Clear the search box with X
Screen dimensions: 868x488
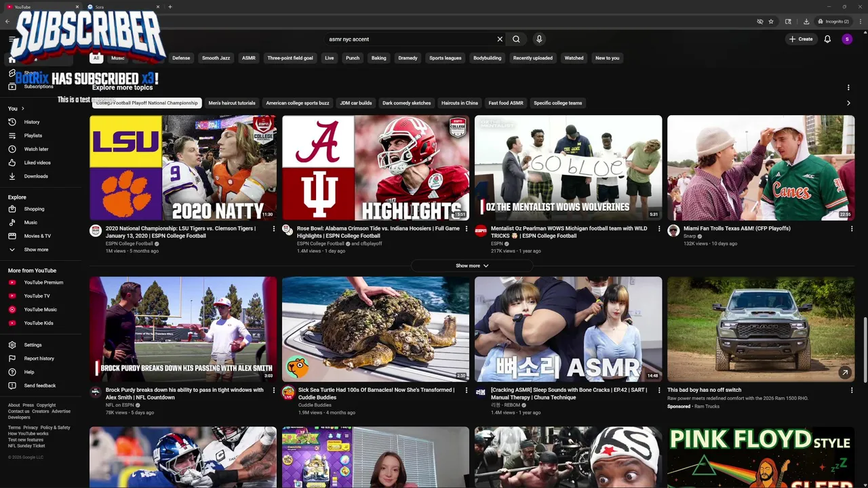pyautogui.click(x=500, y=39)
